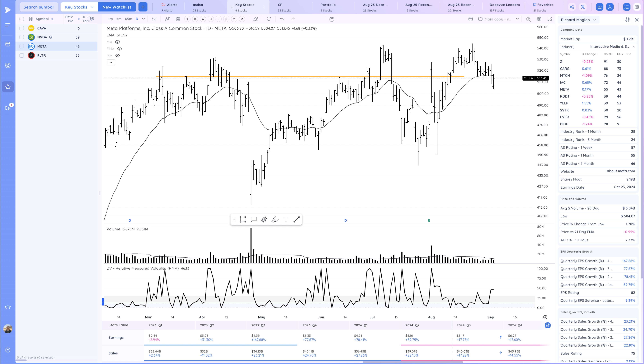Expand chart to fullscreen
Viewport: 644px width, 364px height.
tap(549, 19)
